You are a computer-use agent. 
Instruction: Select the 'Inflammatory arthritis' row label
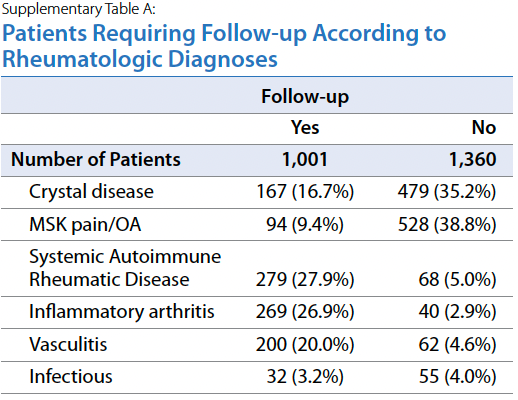click(x=122, y=312)
